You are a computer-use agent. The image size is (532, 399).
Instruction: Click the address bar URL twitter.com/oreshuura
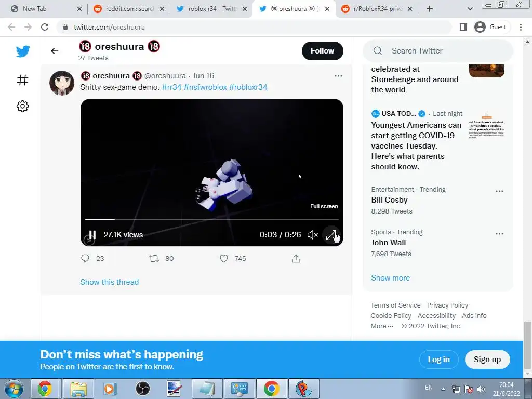109,27
